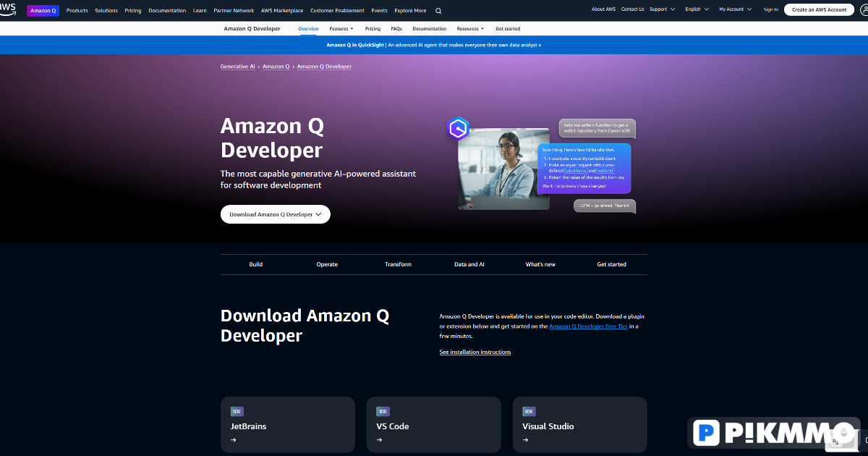868x456 pixels.
Task: Click the IDE badge on VS Code card
Action: click(x=383, y=411)
